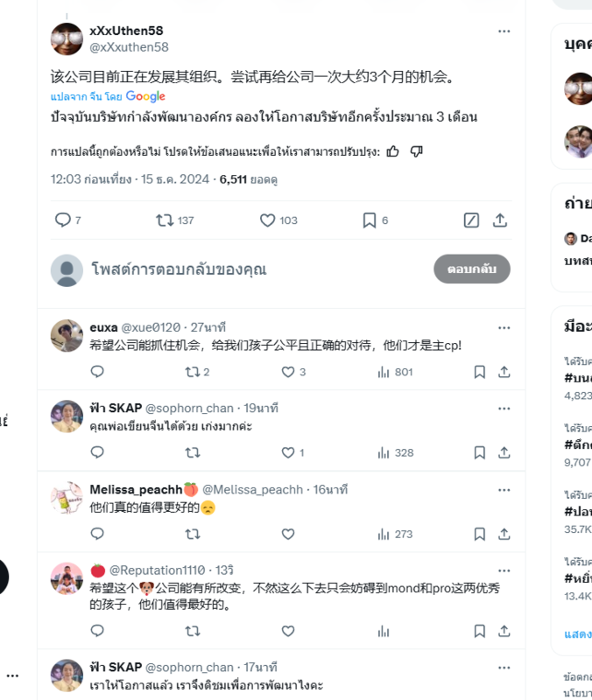Click the edit icon beside the share button
Viewport: 592px width, 700px height.
coord(471,220)
